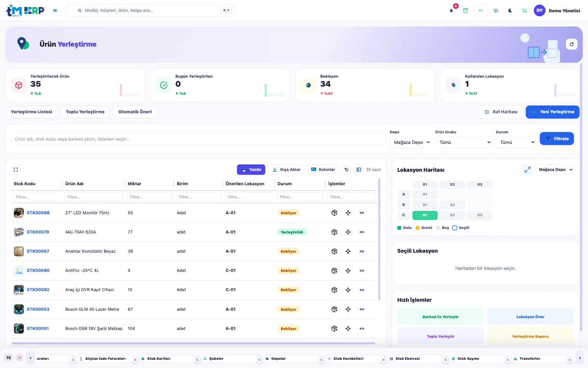Toggle dark mode with the moon icon
This screenshot has width=588, height=368.
[x=510, y=11]
